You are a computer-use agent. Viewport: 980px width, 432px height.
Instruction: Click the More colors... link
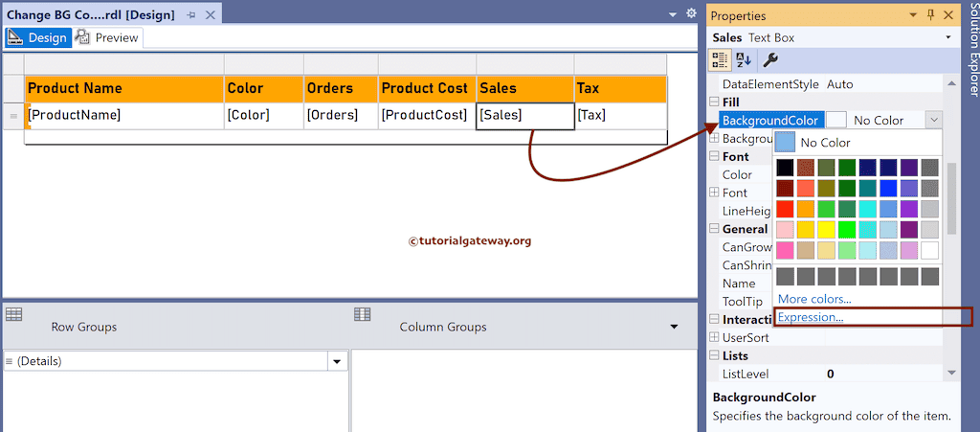click(x=814, y=299)
